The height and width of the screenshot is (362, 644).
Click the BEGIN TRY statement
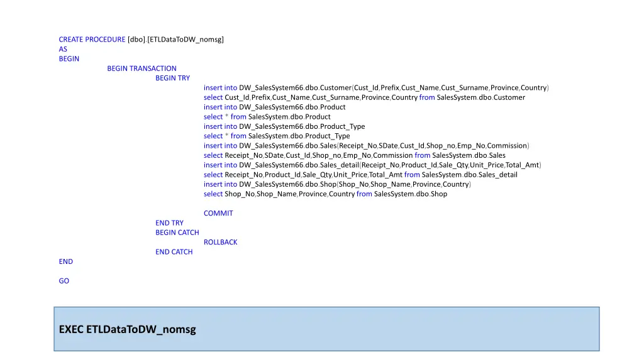point(172,78)
